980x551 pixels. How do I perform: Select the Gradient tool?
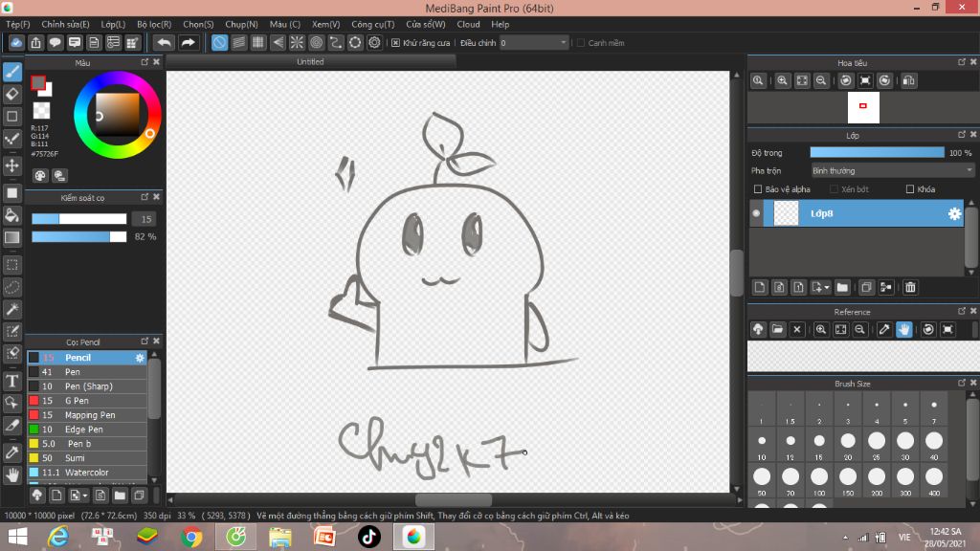pyautogui.click(x=11, y=237)
